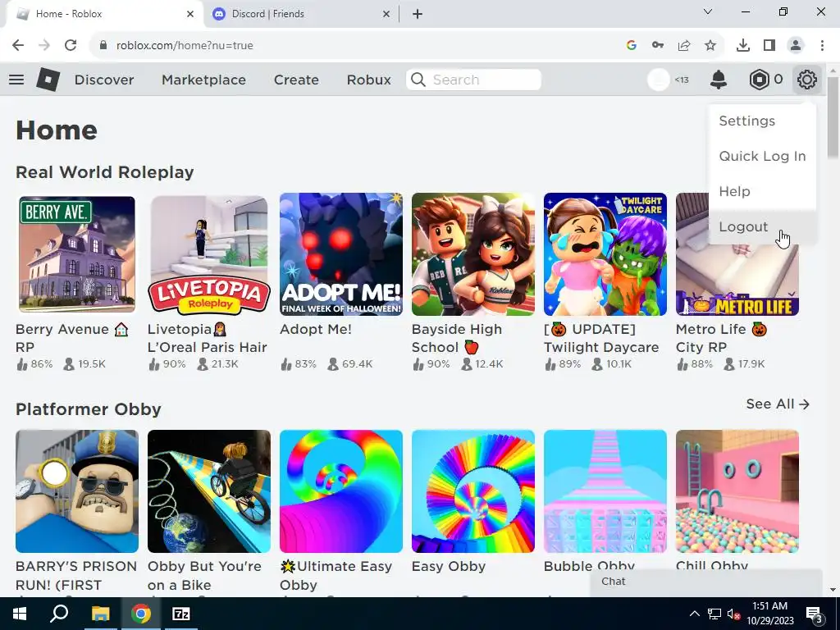Viewport: 840px width, 630px height.
Task: Open the Ultimate Easy Obby thumbnail
Action: coord(341,491)
